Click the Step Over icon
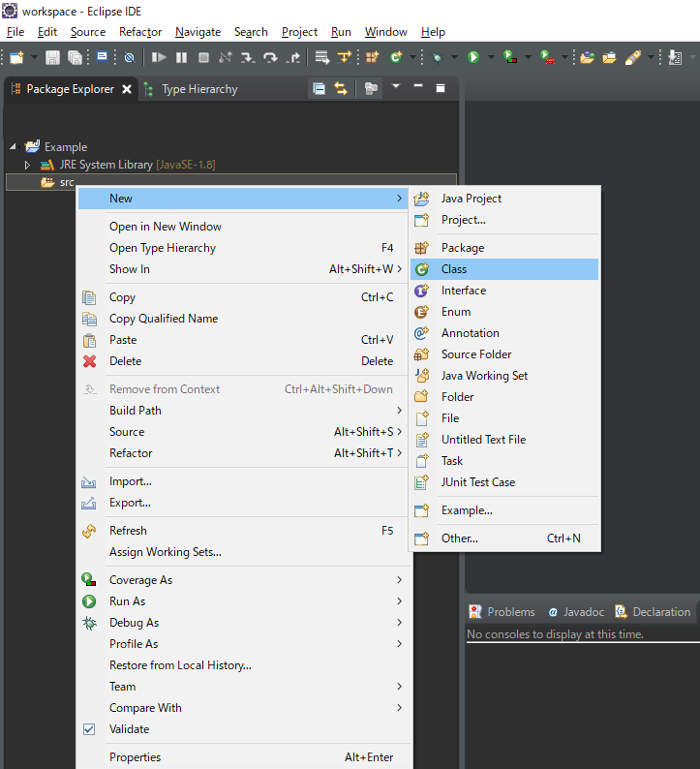This screenshot has width=700, height=769. coord(270,57)
